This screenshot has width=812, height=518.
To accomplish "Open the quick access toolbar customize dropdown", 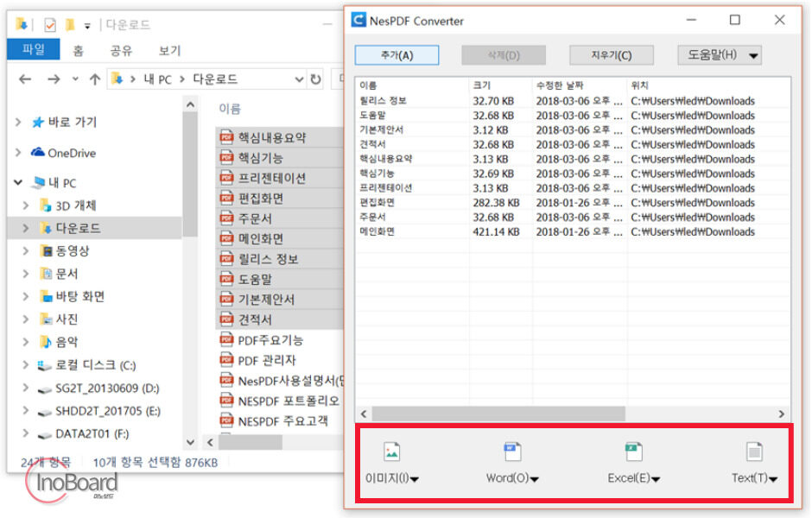I will tap(87, 25).
